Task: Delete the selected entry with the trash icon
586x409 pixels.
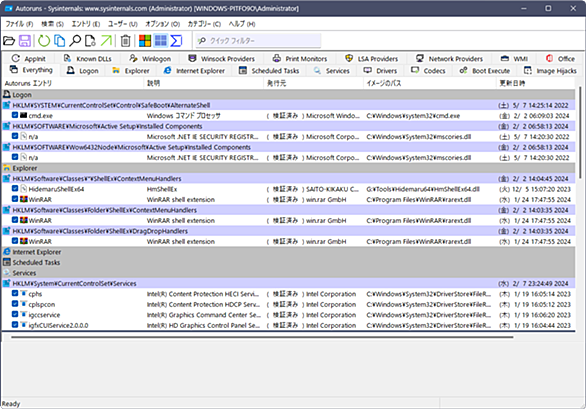Action: click(x=126, y=41)
